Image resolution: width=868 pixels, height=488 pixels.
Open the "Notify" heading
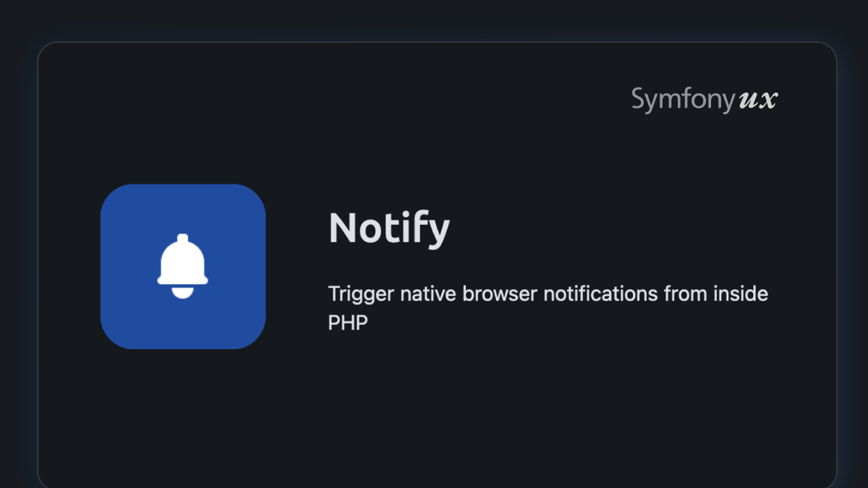389,228
